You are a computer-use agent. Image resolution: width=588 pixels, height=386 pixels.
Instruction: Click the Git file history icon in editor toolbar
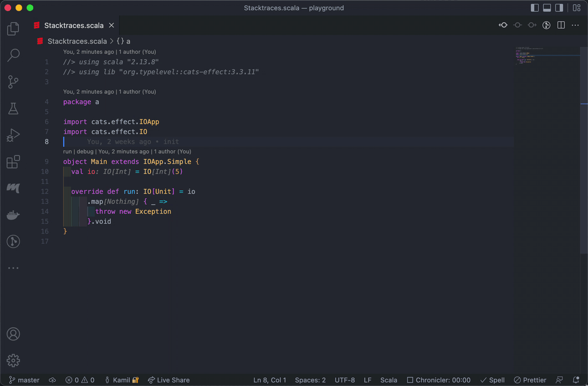point(546,25)
